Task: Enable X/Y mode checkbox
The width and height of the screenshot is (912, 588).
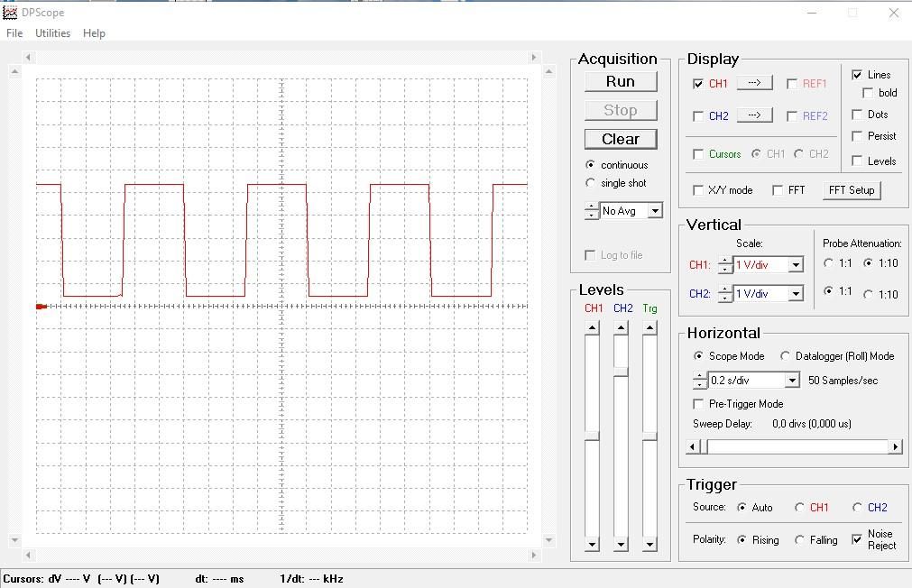Action: (698, 190)
